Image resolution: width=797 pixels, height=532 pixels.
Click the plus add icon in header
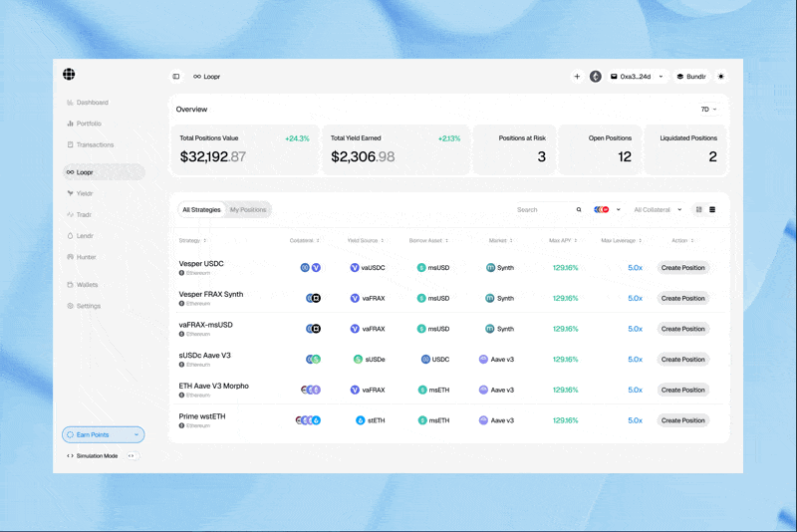coord(577,77)
